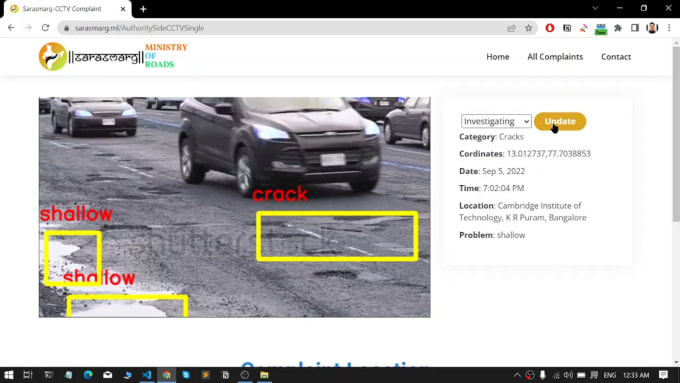Open the Windows Start menu

[8, 375]
